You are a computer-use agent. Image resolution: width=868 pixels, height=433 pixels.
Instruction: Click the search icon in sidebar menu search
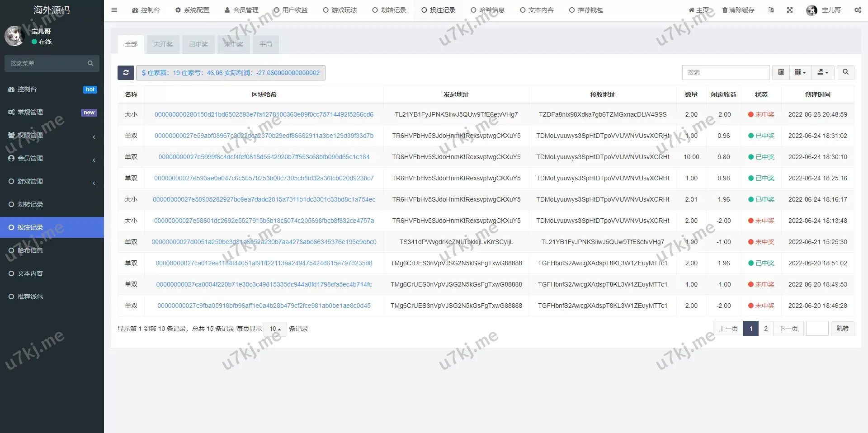90,64
